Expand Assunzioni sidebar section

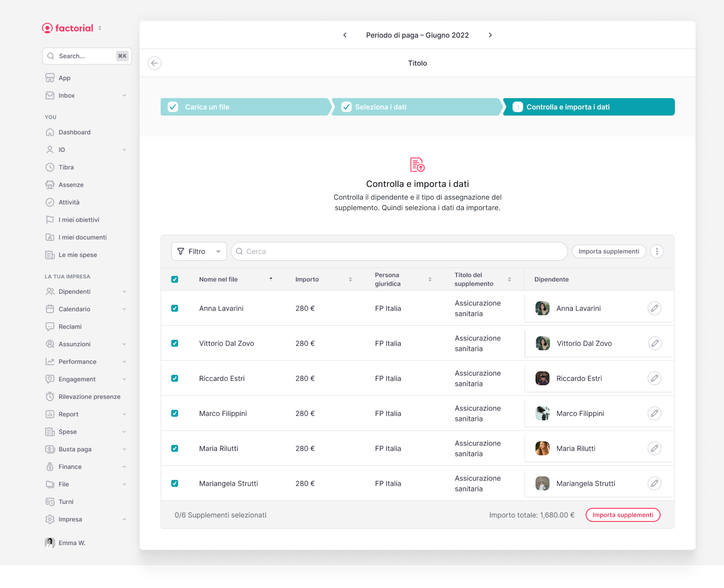124,344
